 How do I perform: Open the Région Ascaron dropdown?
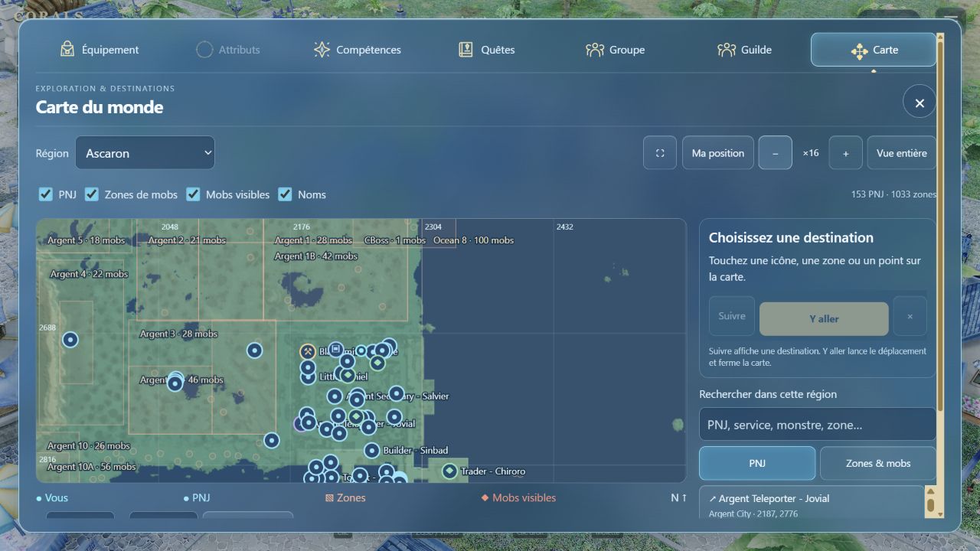[x=145, y=153]
